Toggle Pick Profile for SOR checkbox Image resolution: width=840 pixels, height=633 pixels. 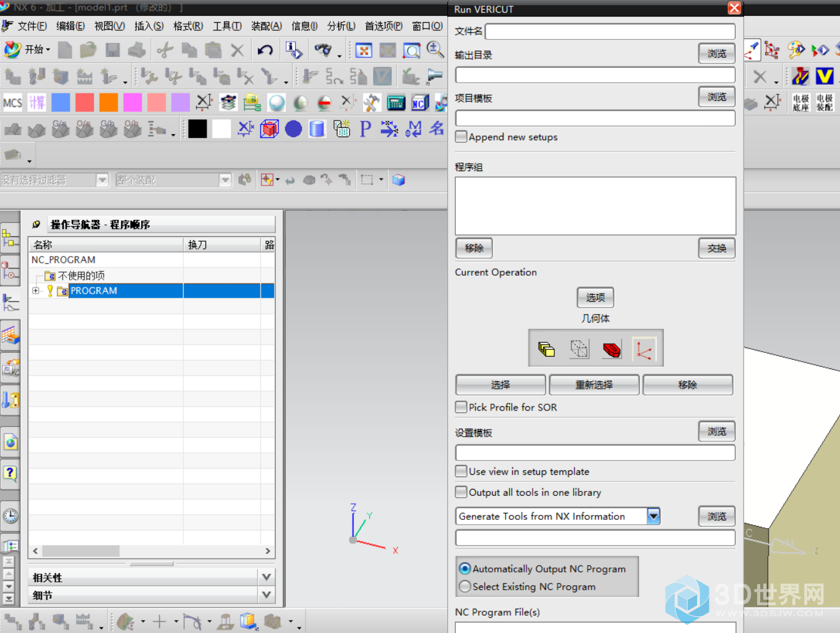(461, 407)
